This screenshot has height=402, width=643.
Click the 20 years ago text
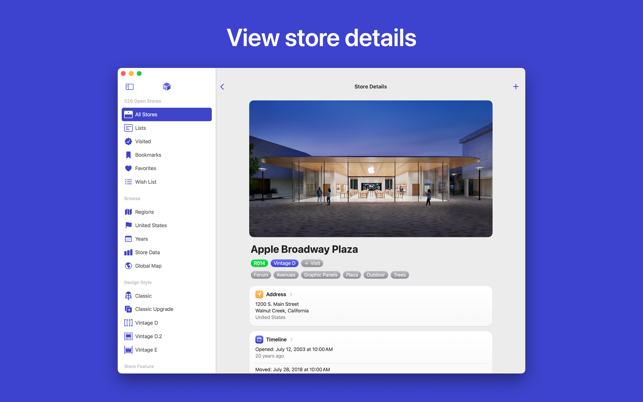(x=269, y=356)
